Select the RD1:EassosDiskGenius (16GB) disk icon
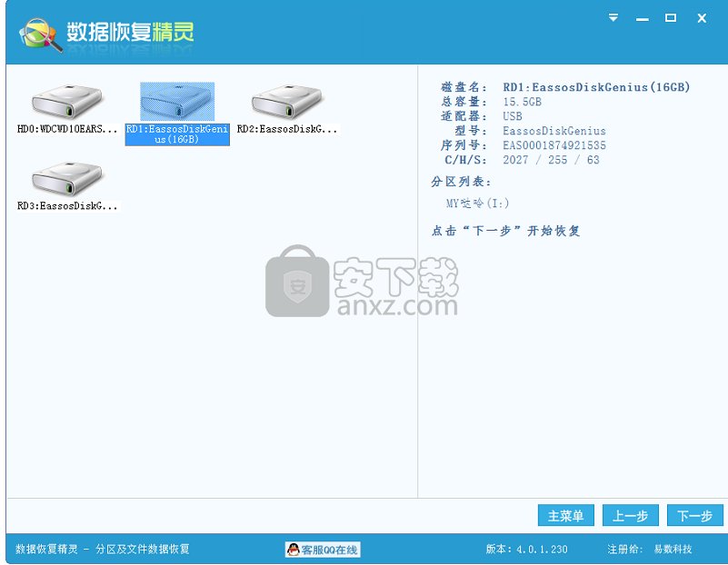 pyautogui.click(x=177, y=102)
